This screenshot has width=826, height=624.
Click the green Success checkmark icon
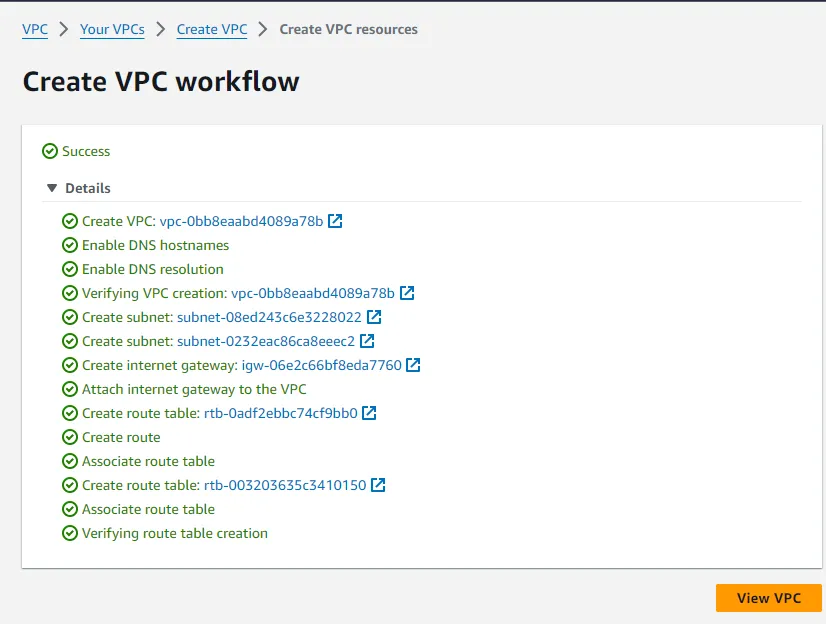pyautogui.click(x=50, y=151)
